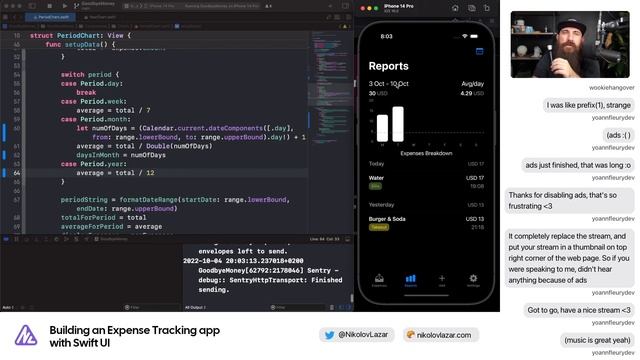This screenshot has height=360, width=640.
Task: Click the pause button in debug bar
Action: coord(16,239)
